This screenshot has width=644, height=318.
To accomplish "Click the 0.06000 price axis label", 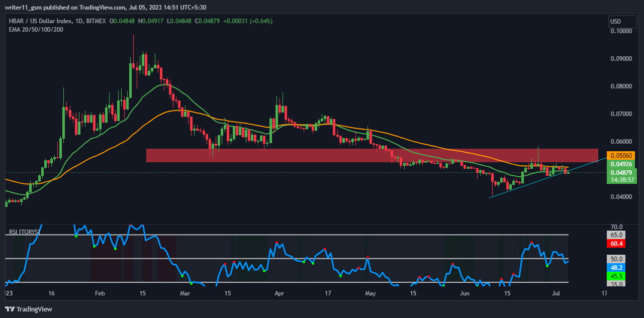I will [620, 141].
